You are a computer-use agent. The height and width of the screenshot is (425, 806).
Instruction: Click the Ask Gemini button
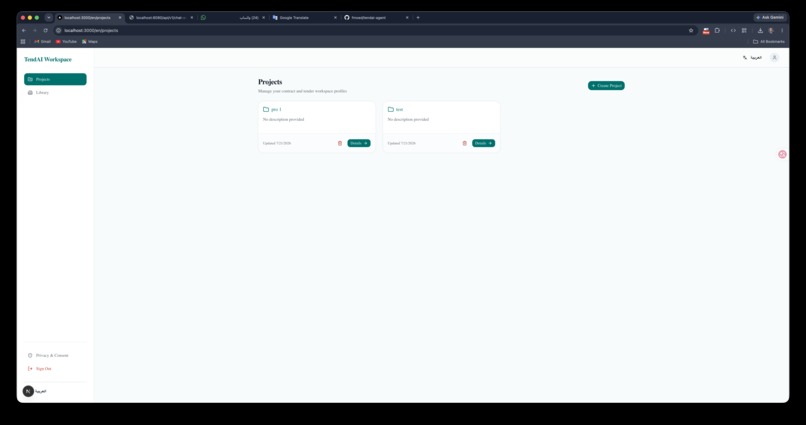[770, 17]
